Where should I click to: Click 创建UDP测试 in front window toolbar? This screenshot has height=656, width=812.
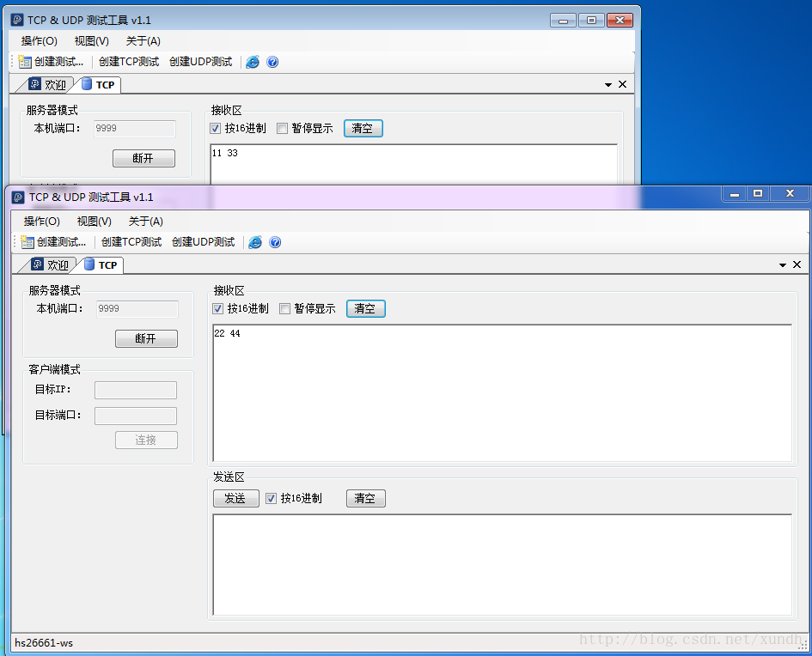[204, 242]
